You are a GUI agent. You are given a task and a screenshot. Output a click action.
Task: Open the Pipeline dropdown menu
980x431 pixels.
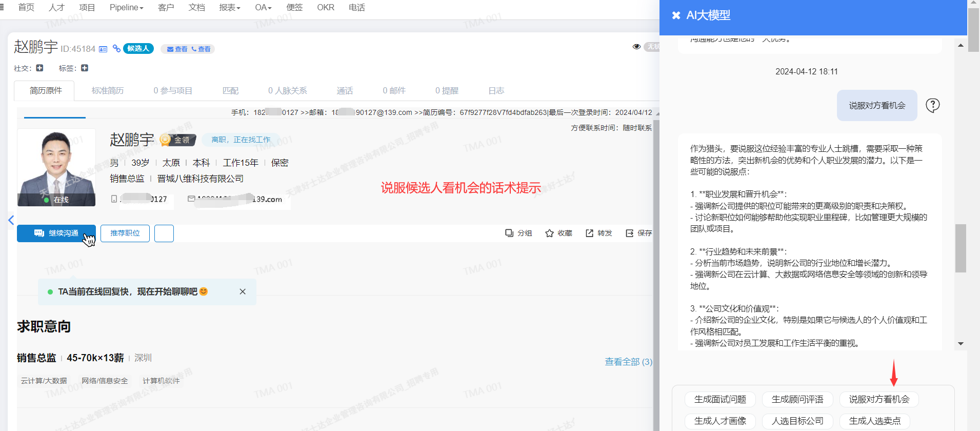(126, 8)
